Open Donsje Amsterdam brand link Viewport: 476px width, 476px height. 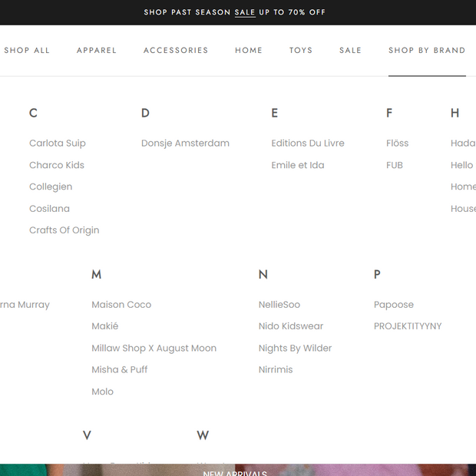coord(185,144)
